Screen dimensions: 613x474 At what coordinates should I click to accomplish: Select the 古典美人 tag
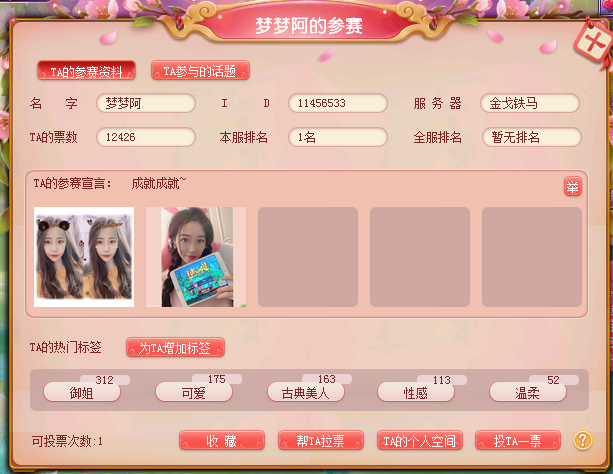coord(306,392)
